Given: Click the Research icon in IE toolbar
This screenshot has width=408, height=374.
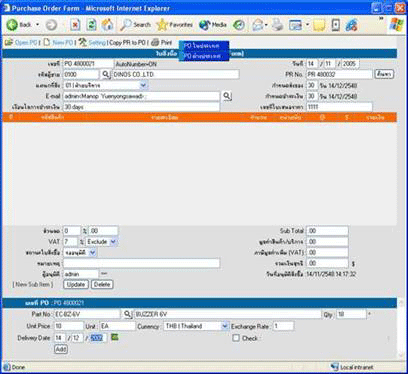Looking at the screenshot, I should tap(336, 25).
